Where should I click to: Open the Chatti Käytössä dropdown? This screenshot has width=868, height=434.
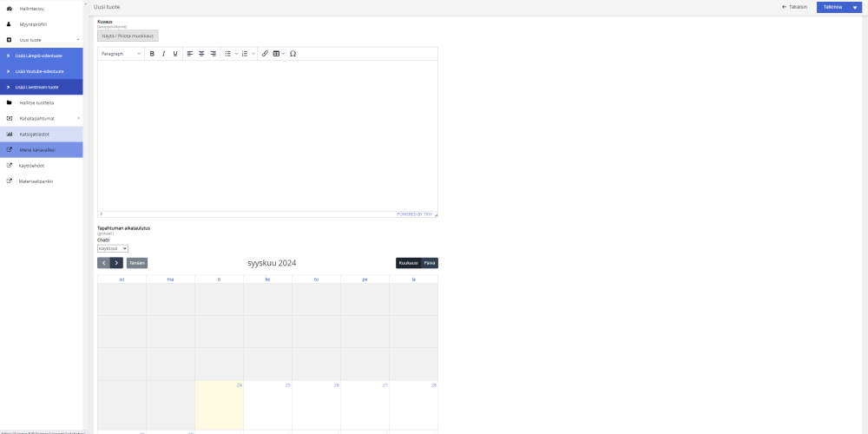pyautogui.click(x=113, y=248)
